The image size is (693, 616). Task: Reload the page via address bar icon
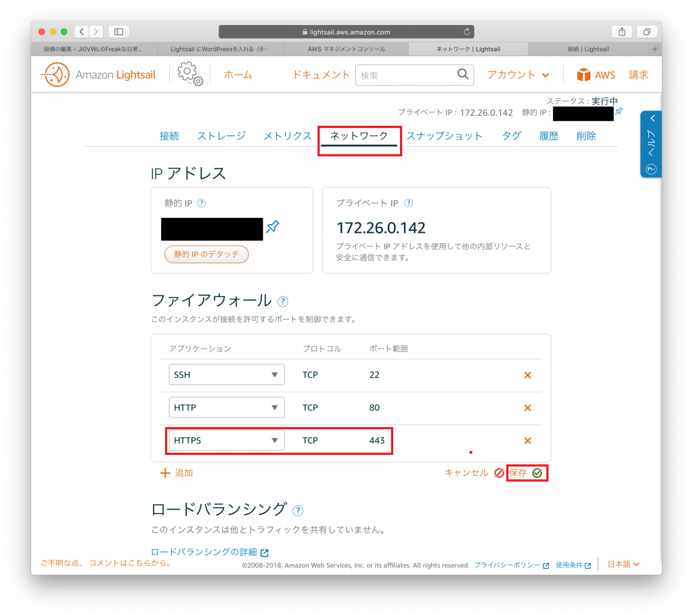[x=467, y=32]
